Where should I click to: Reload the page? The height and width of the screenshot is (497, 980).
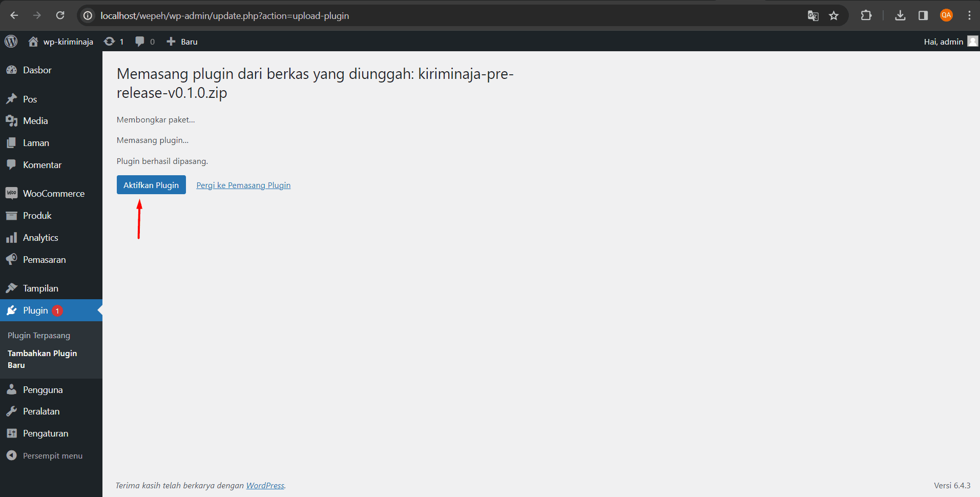pos(60,15)
